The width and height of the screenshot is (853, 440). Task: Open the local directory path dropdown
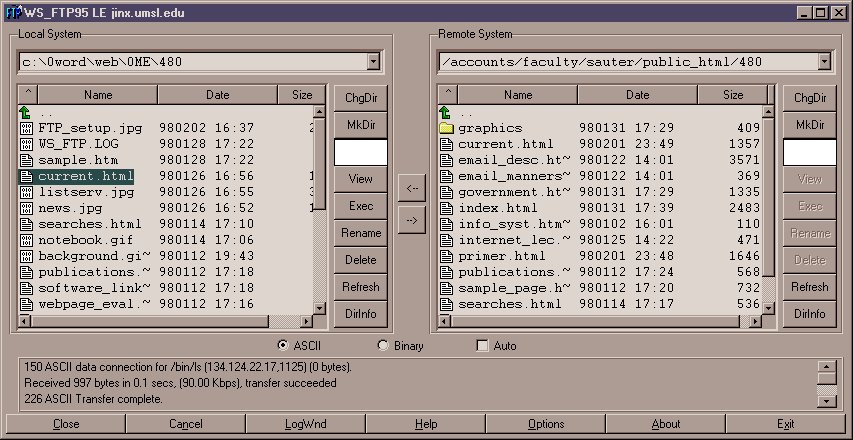click(x=373, y=62)
